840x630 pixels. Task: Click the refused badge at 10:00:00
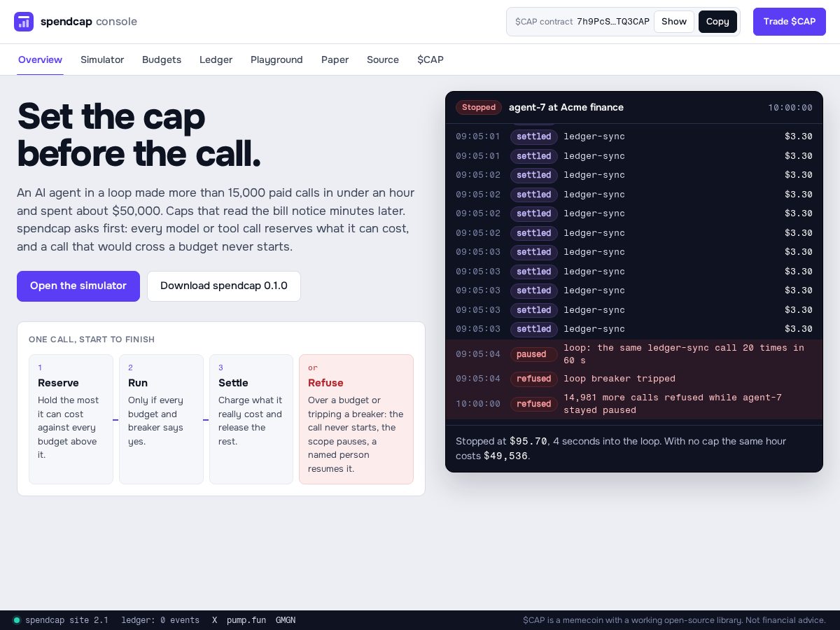click(x=533, y=404)
